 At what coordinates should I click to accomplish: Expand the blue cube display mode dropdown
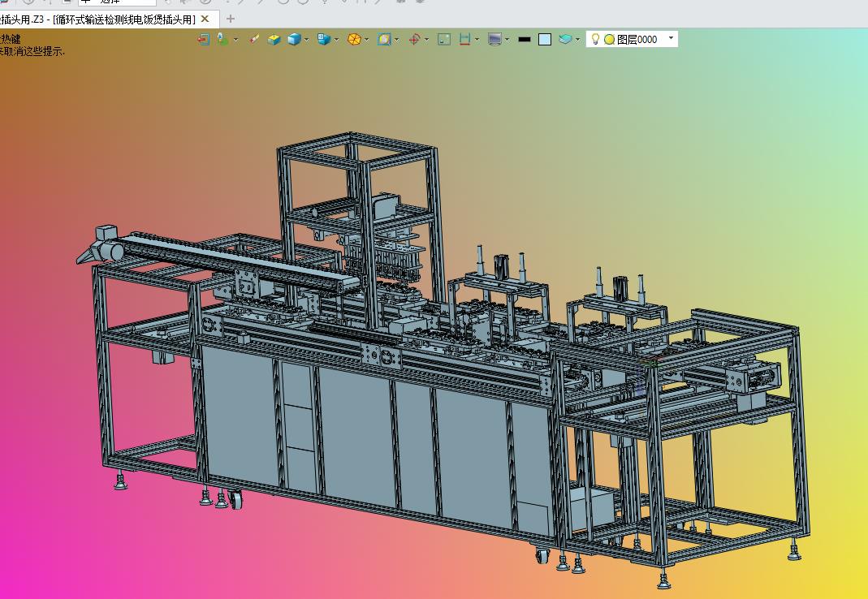[307, 39]
